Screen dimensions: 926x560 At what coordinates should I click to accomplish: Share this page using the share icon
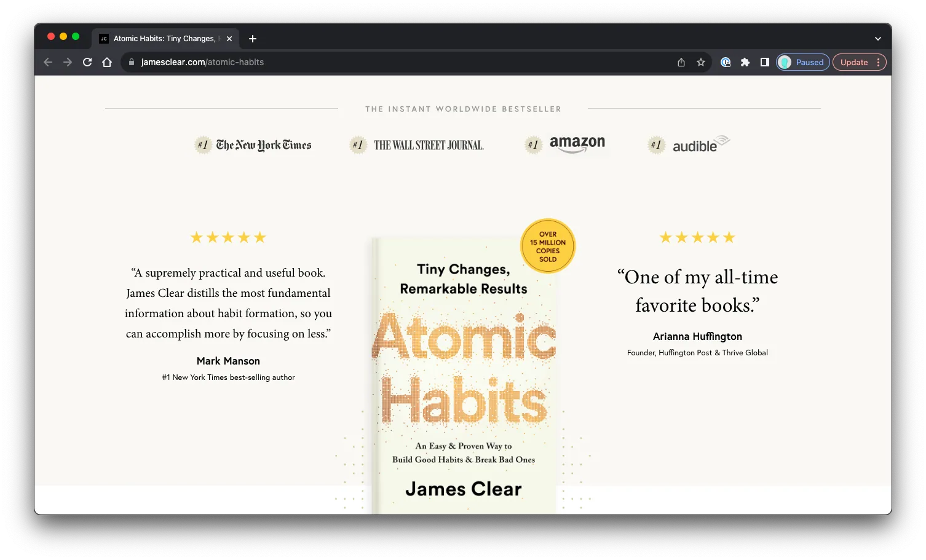click(x=681, y=62)
